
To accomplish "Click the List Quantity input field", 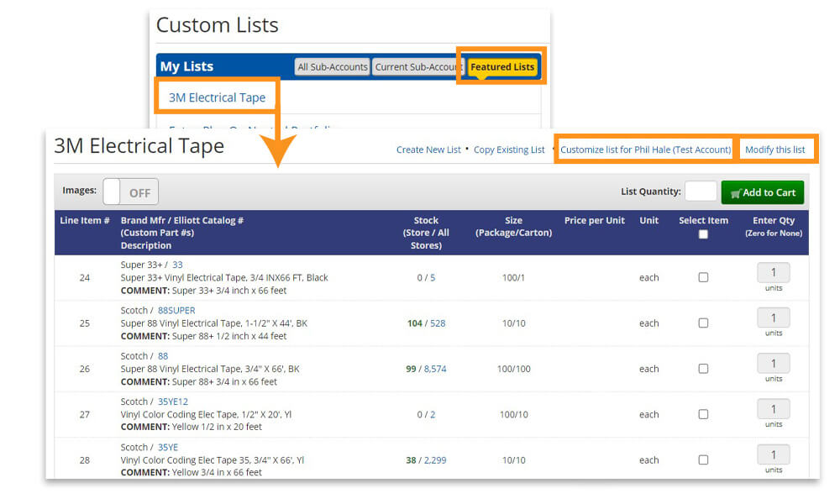I will (x=701, y=192).
